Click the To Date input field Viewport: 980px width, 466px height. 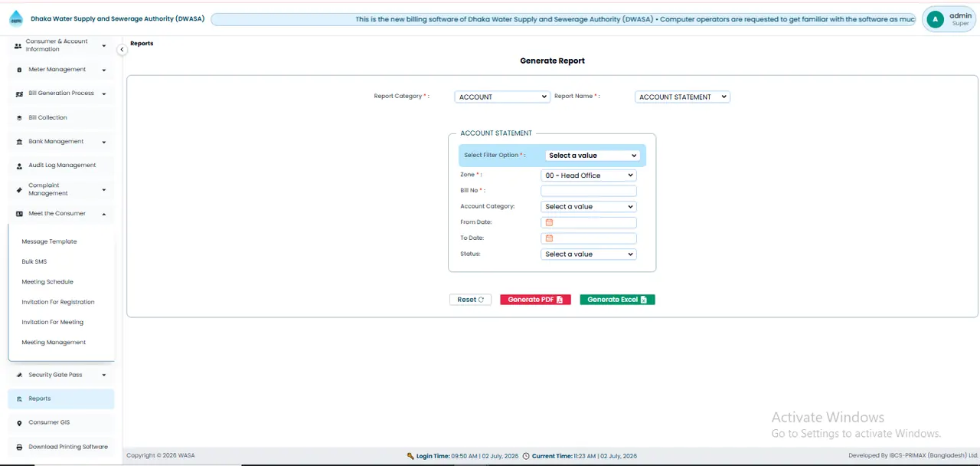[x=588, y=238]
